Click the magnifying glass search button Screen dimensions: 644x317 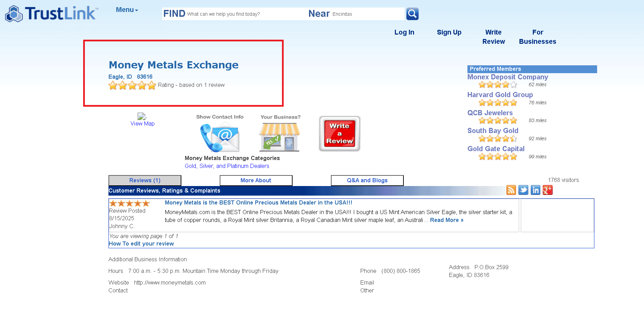tap(412, 14)
